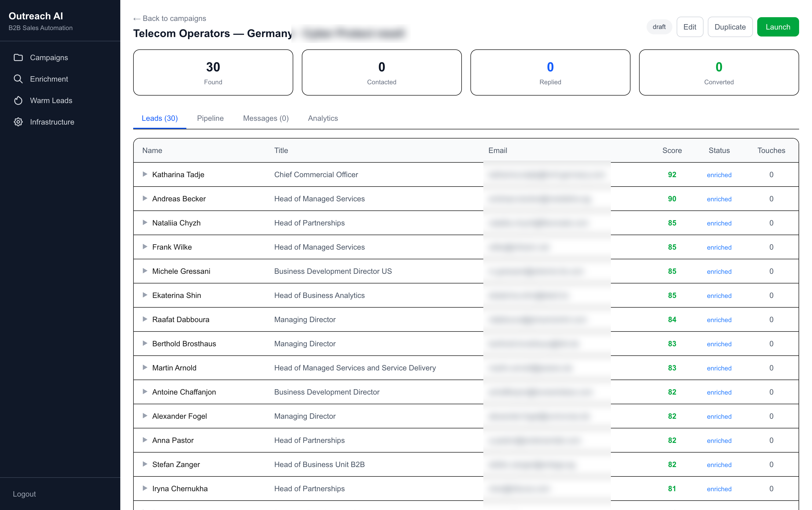Expand Martin Arnold lead details

[x=145, y=367]
